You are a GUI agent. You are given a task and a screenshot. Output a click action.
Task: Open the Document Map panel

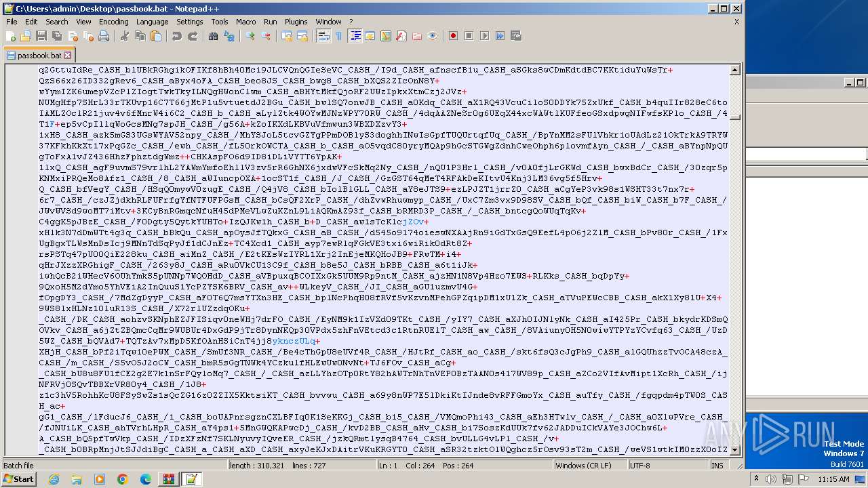(x=386, y=36)
